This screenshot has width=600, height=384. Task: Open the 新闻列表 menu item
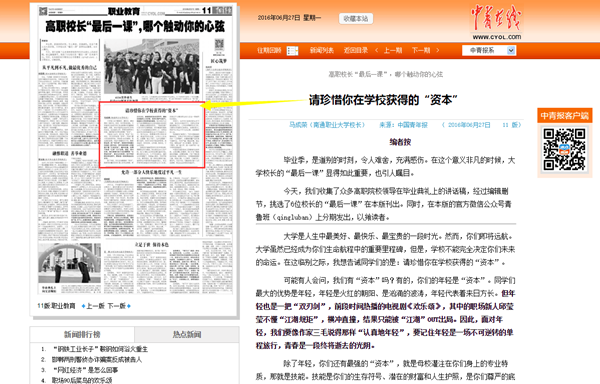click(321, 50)
